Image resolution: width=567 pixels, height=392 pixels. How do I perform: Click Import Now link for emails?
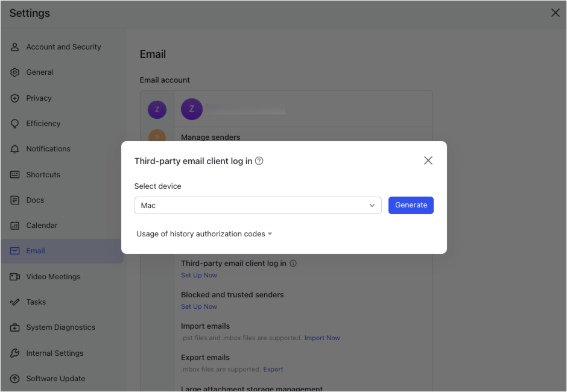(322, 338)
